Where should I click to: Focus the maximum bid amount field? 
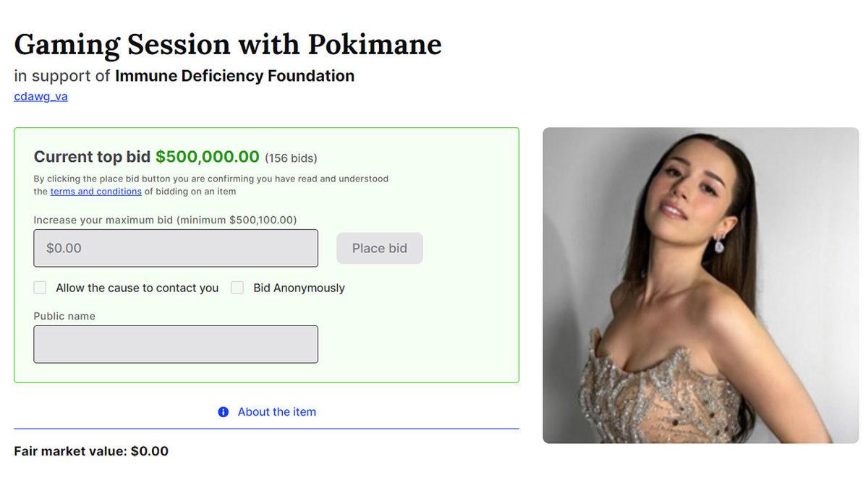click(176, 248)
